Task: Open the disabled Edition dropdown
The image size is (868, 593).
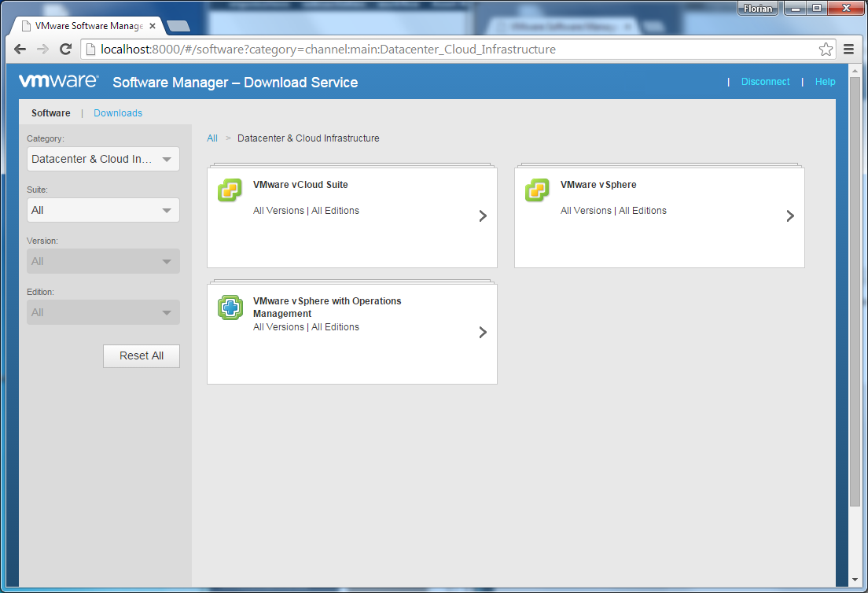Action: click(103, 312)
